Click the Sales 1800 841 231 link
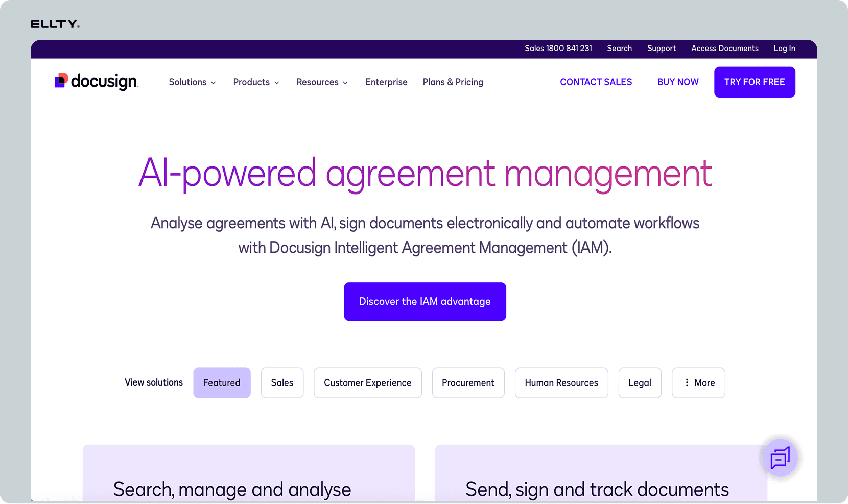The width and height of the screenshot is (848, 504). click(558, 49)
